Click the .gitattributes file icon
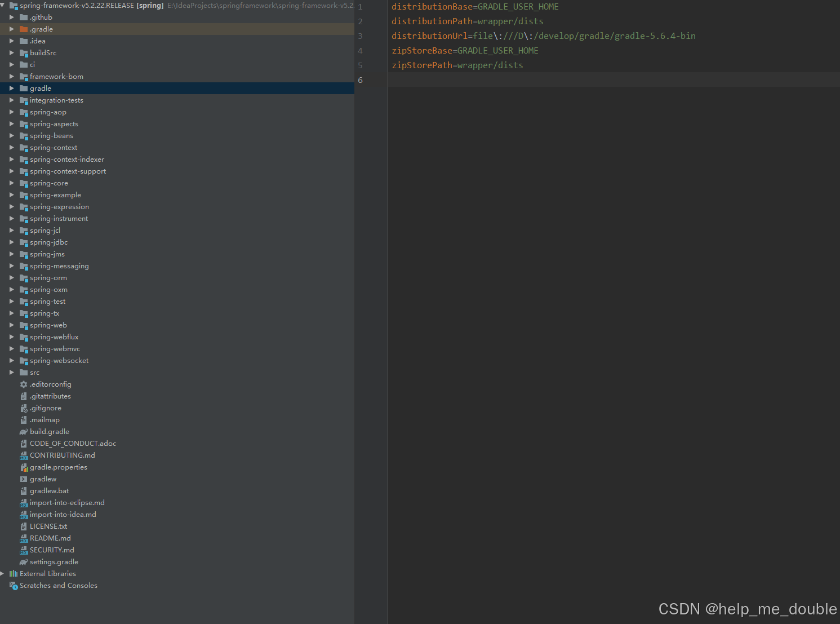Screen dimensions: 840x624 (x=24, y=396)
